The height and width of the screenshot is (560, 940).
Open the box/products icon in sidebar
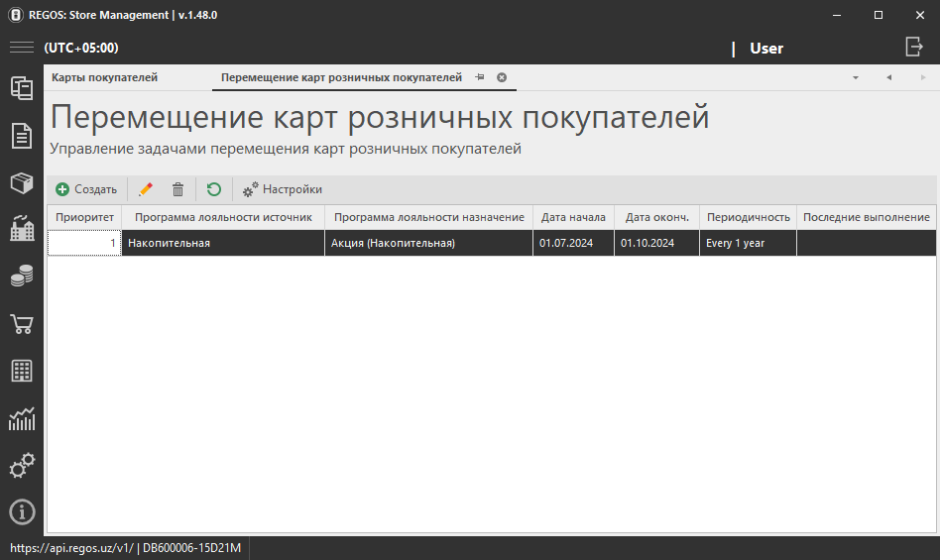(22, 182)
